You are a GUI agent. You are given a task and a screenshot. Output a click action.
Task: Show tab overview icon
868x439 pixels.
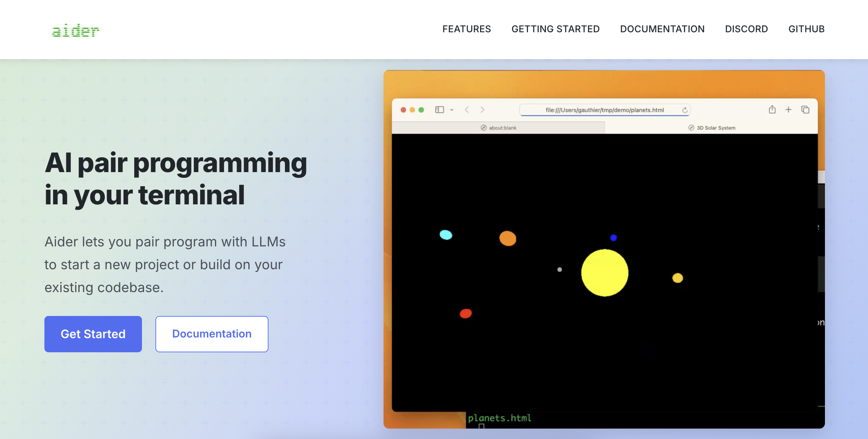805,110
